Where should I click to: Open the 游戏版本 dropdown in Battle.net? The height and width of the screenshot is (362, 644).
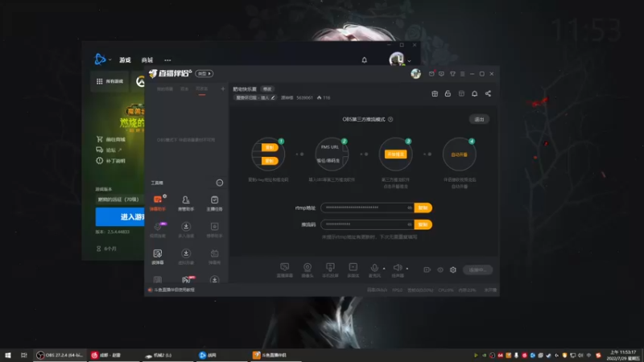(120, 200)
